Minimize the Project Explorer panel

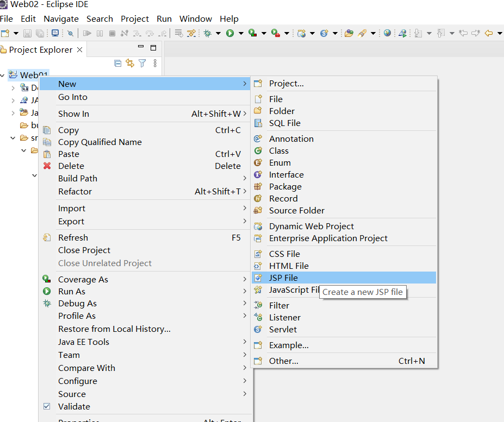coord(141,47)
